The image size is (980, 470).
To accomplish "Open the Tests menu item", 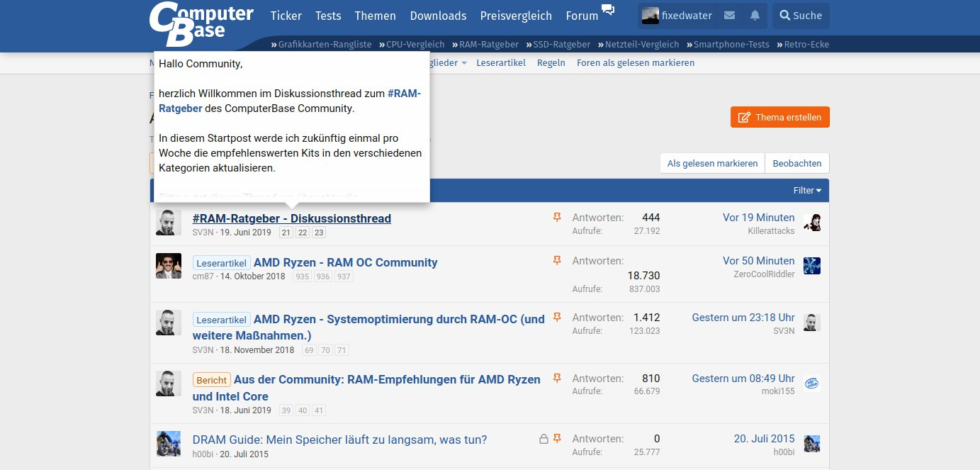I will point(328,16).
